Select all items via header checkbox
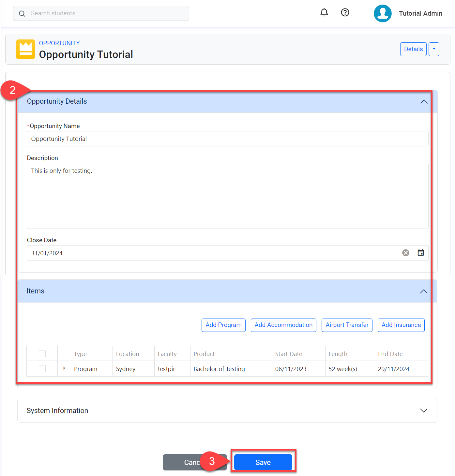Screen dimensions: 455x476 (x=42, y=354)
